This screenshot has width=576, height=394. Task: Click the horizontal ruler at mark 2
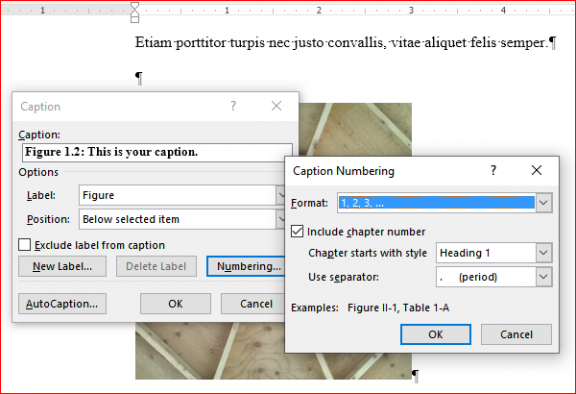pyautogui.click(x=319, y=10)
